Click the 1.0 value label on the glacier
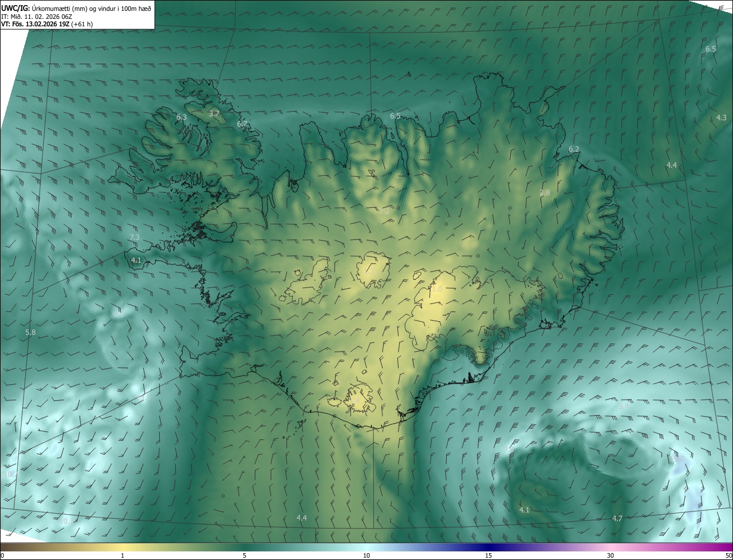Screen dimensions: 733x560 tap(437, 289)
